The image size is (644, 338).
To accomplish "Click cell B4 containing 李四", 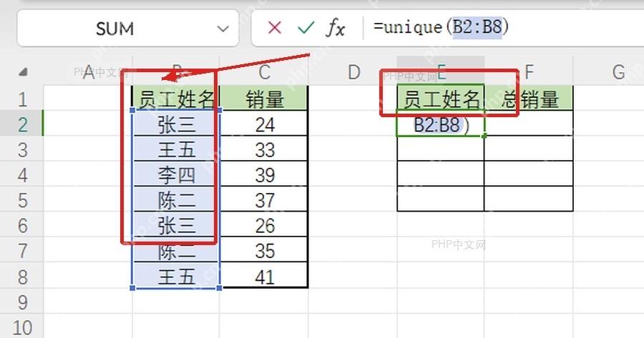I will tap(176, 175).
